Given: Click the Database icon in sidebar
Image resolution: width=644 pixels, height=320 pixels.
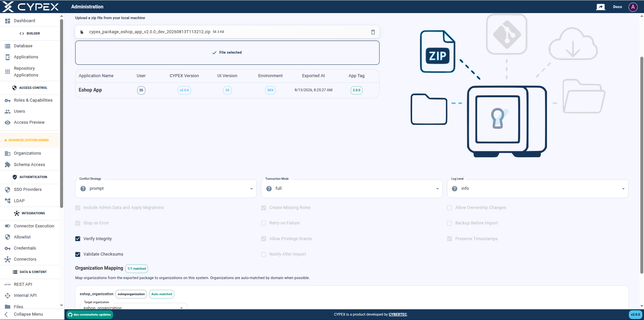Looking at the screenshot, I should point(7,46).
